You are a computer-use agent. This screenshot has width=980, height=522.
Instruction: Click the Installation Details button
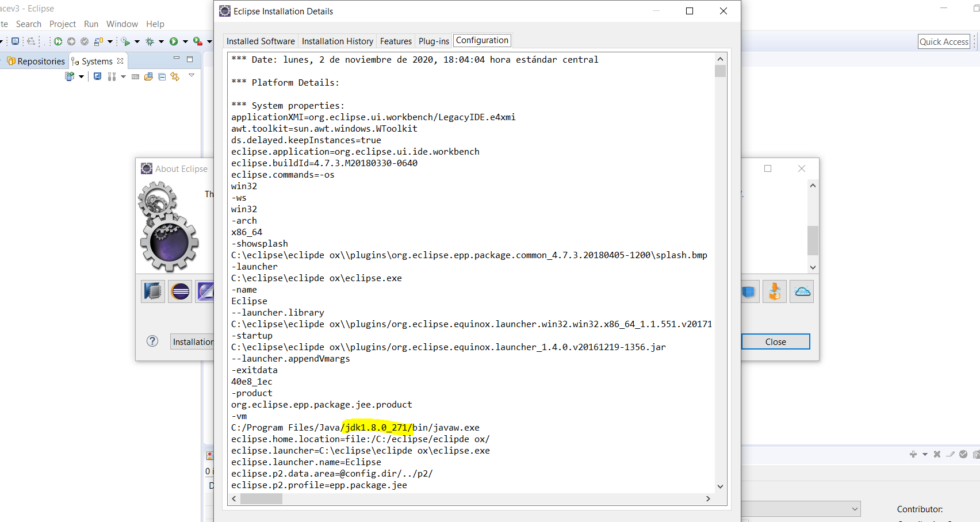[x=193, y=341]
